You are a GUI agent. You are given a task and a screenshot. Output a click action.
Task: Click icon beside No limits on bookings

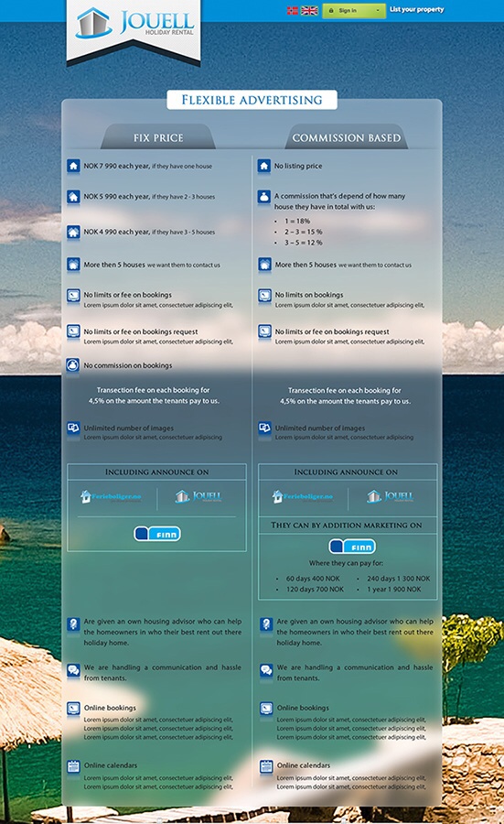(264, 296)
